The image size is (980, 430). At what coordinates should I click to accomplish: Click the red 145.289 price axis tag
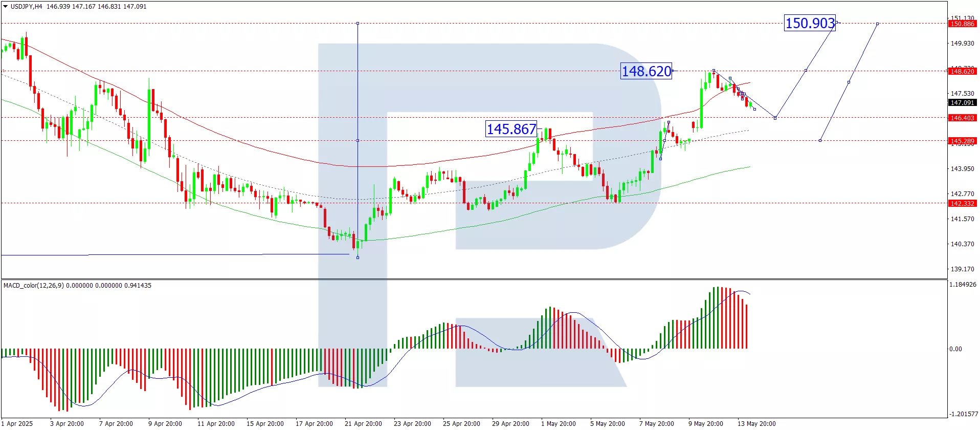[x=962, y=141]
